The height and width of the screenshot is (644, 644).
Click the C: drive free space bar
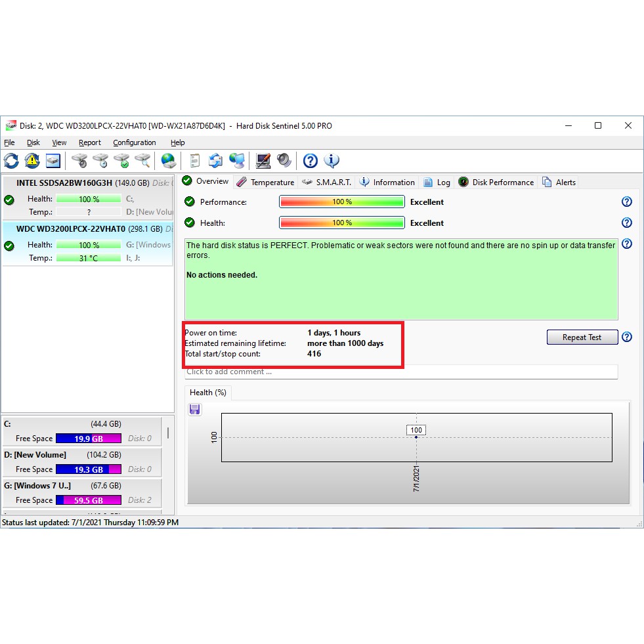(x=88, y=439)
